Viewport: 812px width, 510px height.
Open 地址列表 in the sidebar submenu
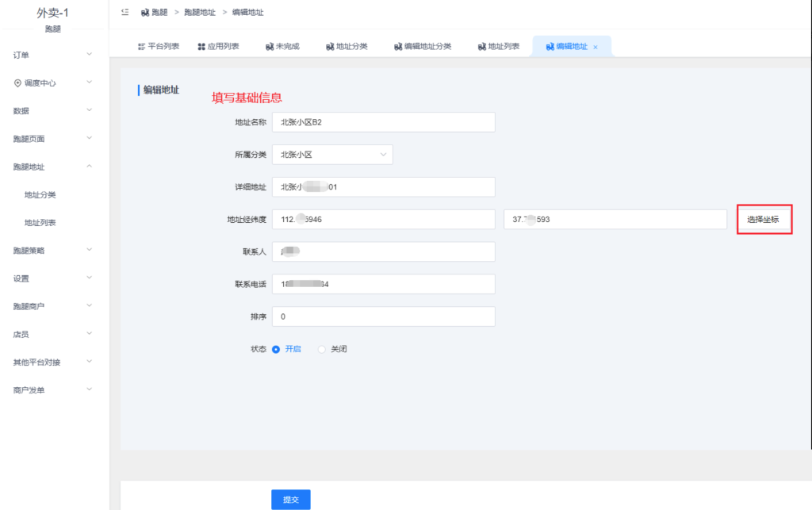pyautogui.click(x=40, y=223)
